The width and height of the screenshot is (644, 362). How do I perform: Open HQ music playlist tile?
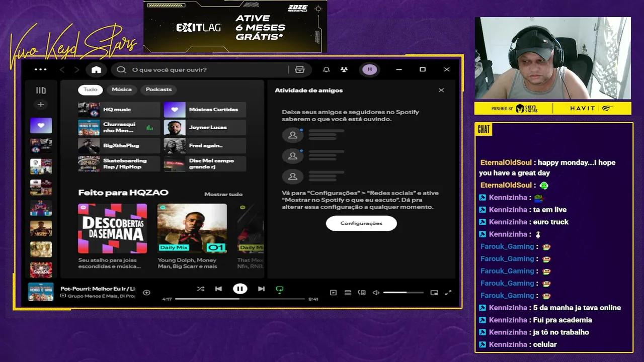(119, 110)
